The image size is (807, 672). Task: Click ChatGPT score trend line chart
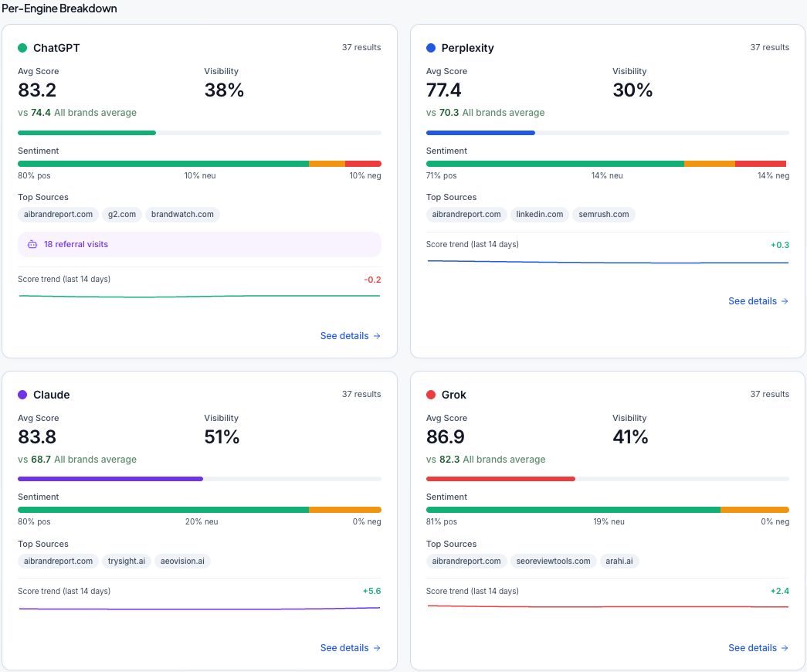[x=200, y=296]
